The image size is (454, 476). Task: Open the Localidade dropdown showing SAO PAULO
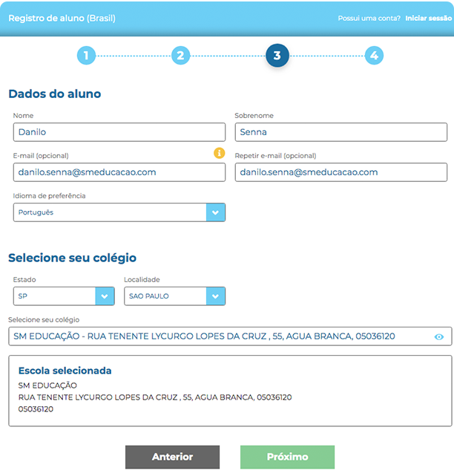pos(174,296)
